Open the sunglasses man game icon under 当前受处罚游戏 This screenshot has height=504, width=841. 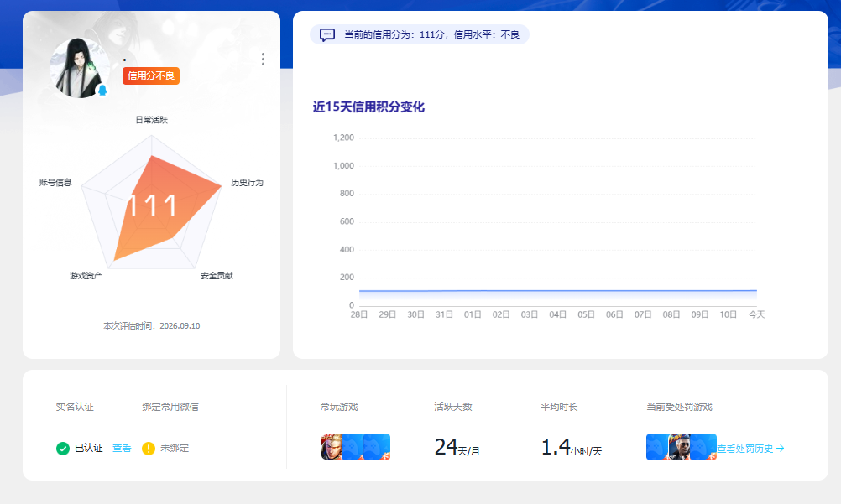point(680,447)
